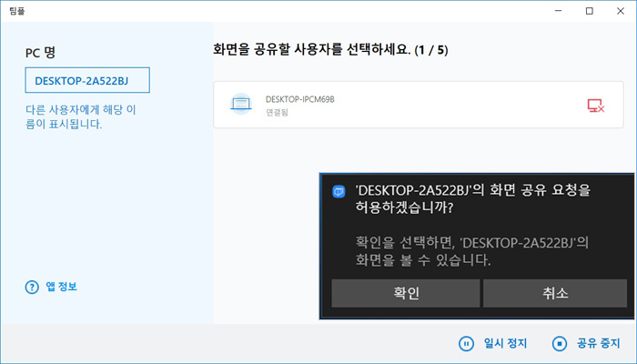Hit the stop circle icon
637x364 pixels.
pyautogui.click(x=559, y=344)
